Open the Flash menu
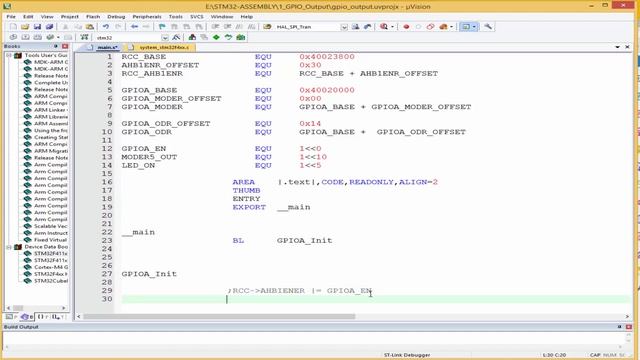The height and width of the screenshot is (360, 640). (x=93, y=17)
